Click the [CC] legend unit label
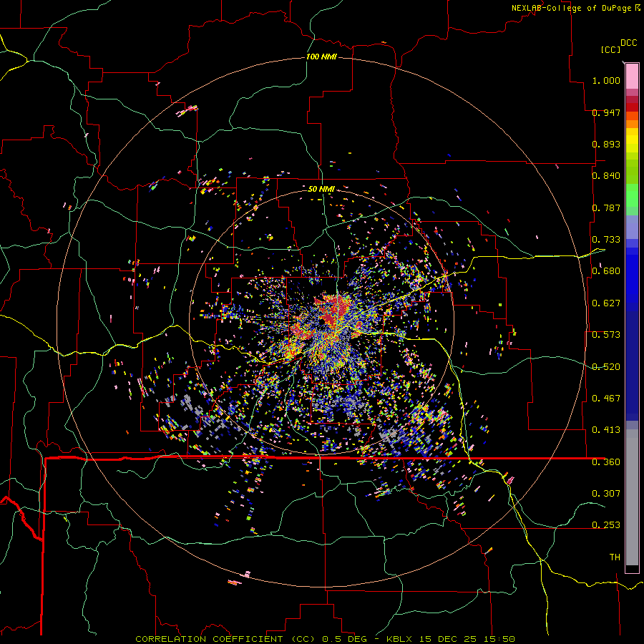 click(x=610, y=49)
